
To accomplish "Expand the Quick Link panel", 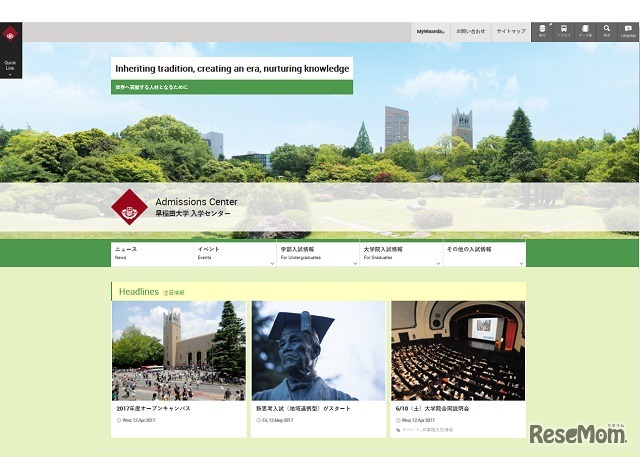I will pos(10,68).
